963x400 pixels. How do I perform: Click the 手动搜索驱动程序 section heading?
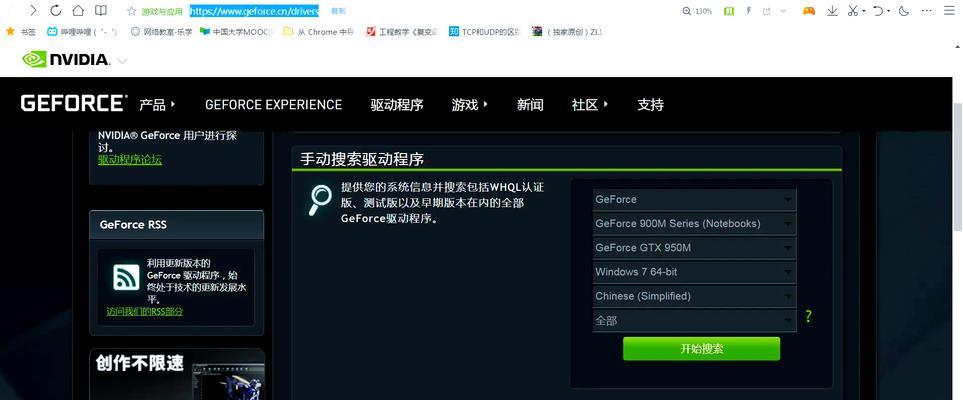(362, 159)
